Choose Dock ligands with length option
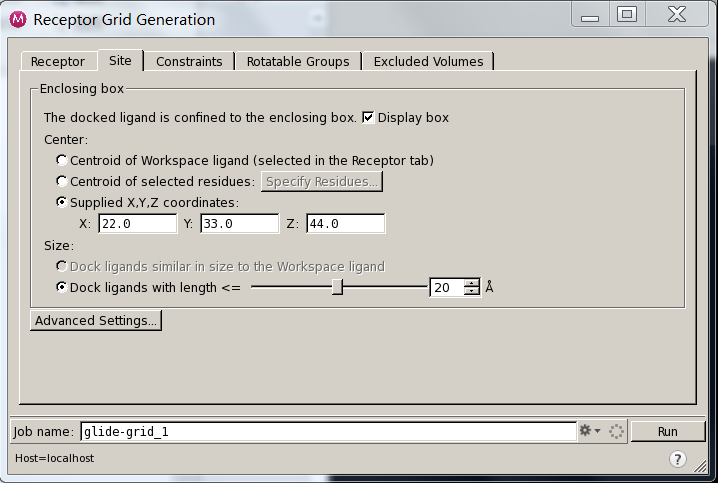This screenshot has height=483, width=718. coord(61,287)
